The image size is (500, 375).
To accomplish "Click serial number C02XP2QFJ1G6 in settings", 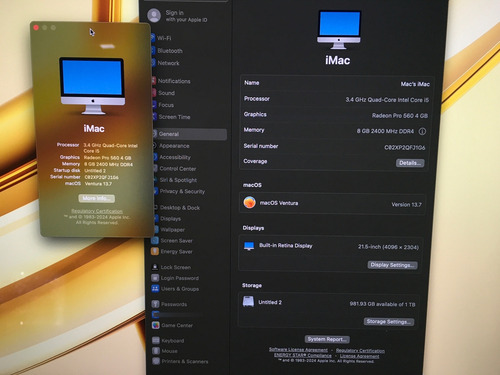I will (405, 147).
